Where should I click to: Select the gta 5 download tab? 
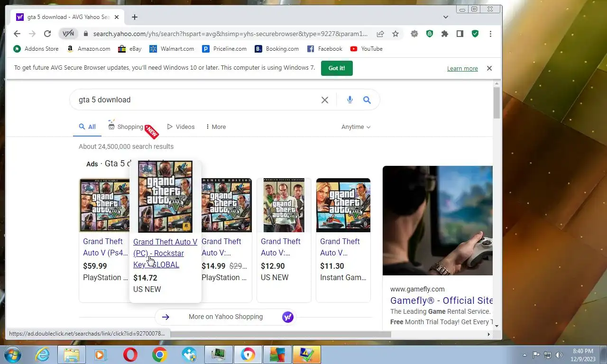(67, 17)
